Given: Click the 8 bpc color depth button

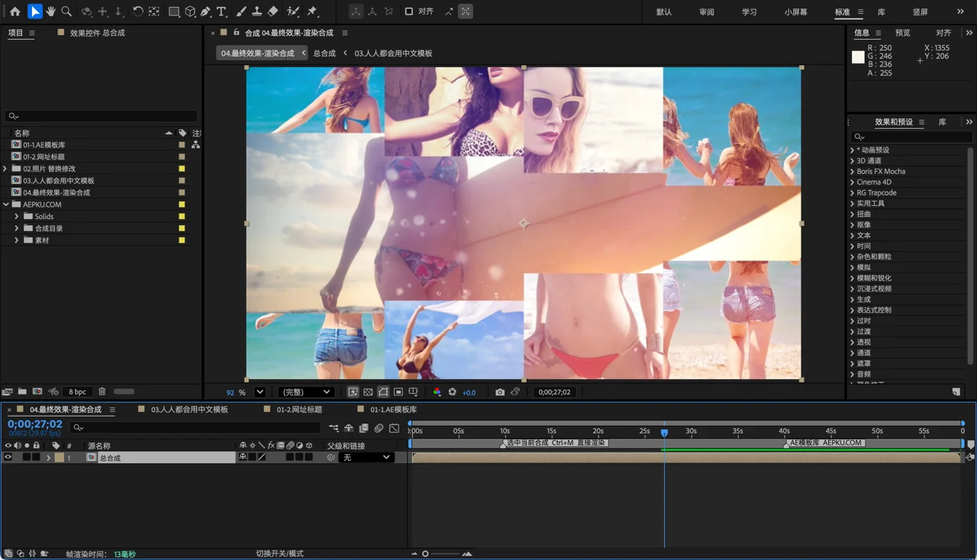Looking at the screenshot, I should click(x=77, y=391).
